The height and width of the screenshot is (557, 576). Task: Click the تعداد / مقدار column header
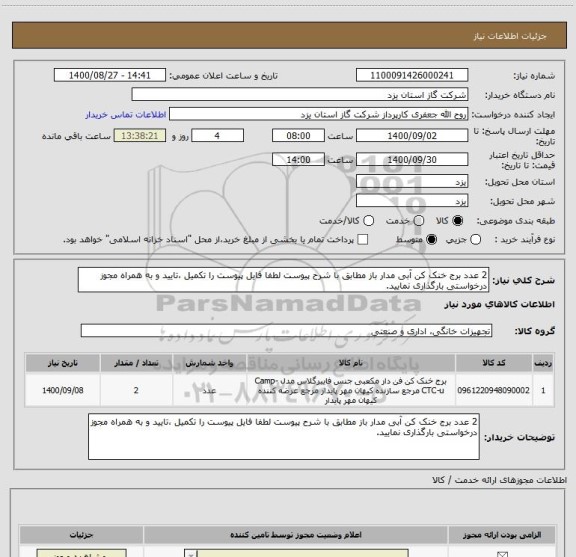point(136,363)
